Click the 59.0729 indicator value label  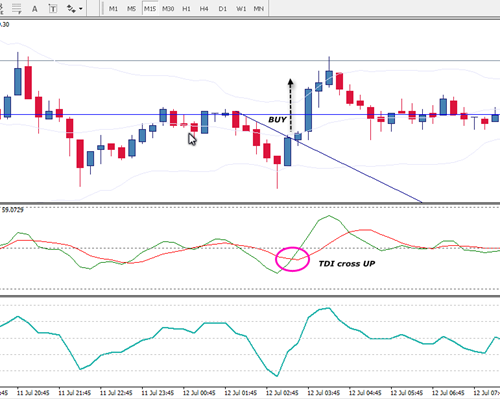13,210
